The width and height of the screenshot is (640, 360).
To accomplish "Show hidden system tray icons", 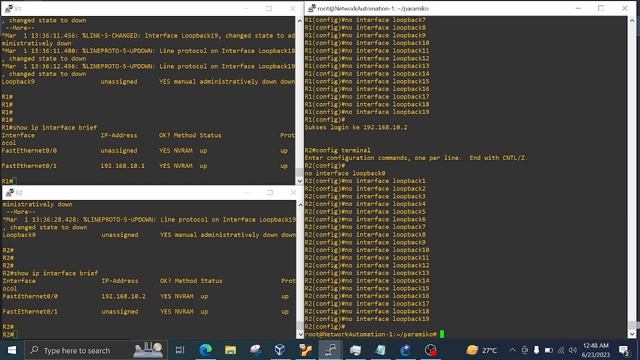I will (513, 350).
